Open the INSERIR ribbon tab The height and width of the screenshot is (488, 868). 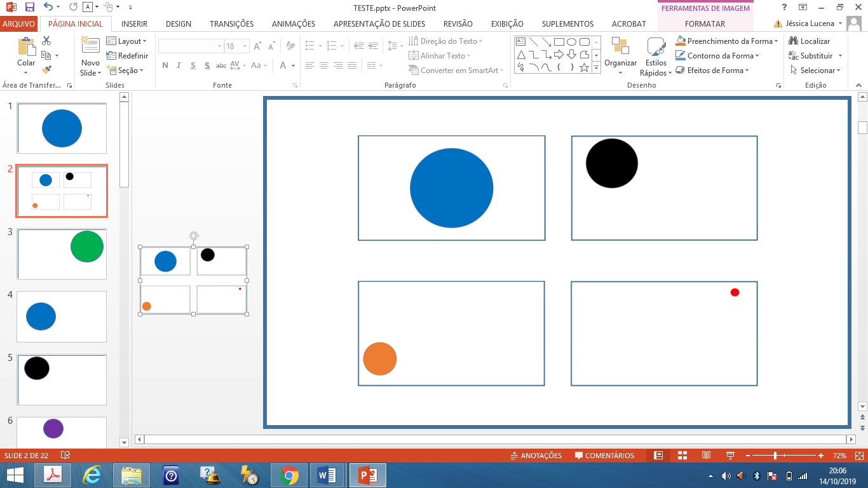[134, 24]
